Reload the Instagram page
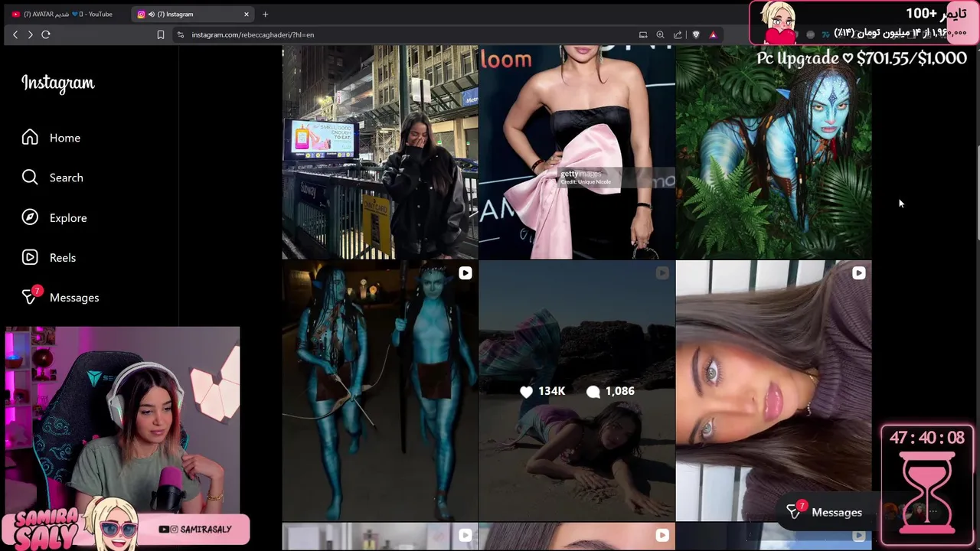This screenshot has height=551, width=980. [x=46, y=34]
